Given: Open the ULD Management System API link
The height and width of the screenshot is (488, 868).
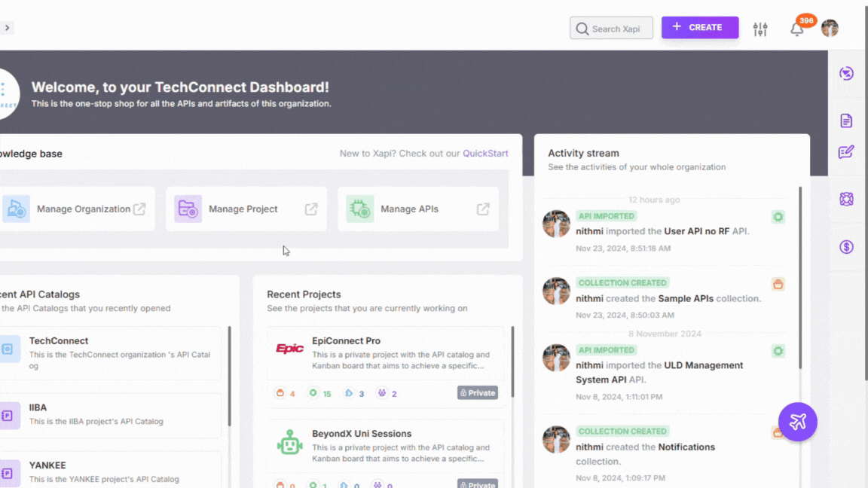Looking at the screenshot, I should (x=659, y=372).
